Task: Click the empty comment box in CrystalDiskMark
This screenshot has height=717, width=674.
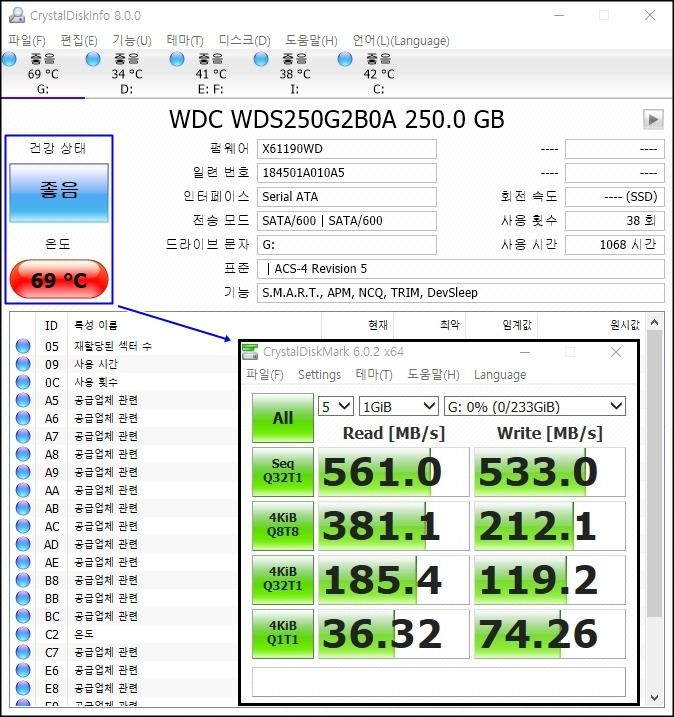Action: click(439, 682)
